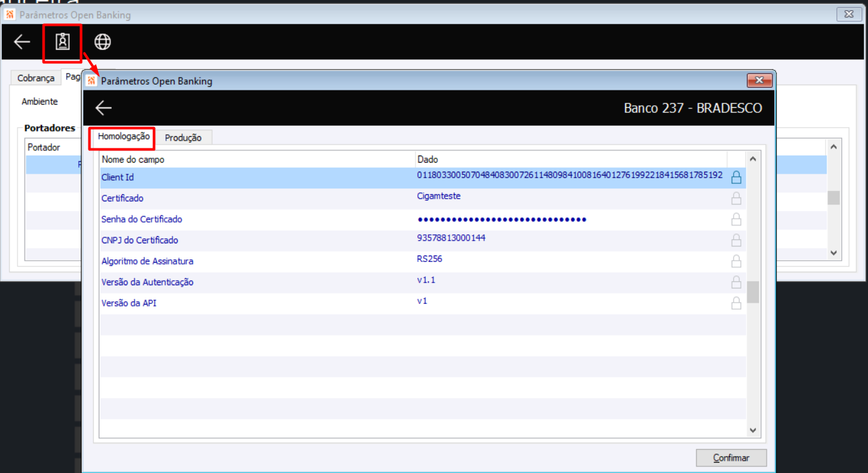Select the Versão da API field name

129,303
